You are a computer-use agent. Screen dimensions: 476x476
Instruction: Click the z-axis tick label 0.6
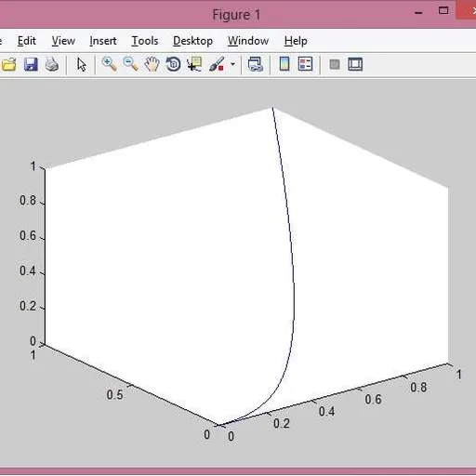pos(28,235)
